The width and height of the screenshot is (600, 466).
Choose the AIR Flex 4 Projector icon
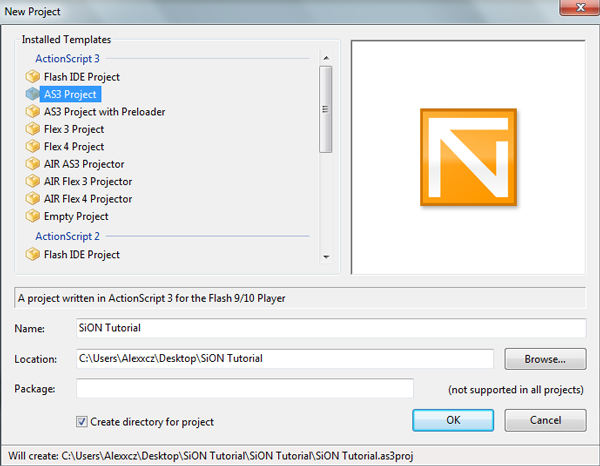pos(33,199)
